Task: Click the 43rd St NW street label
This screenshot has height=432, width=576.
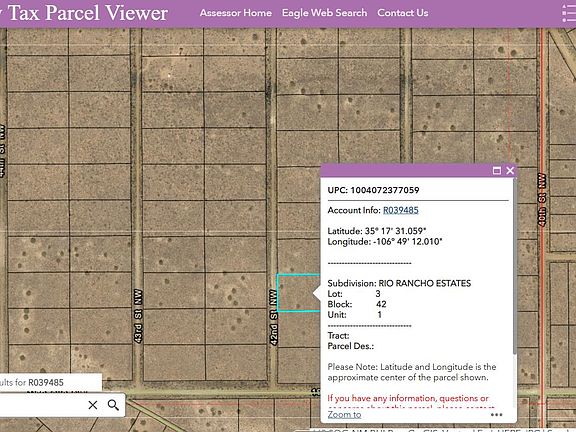Action: coord(138,316)
